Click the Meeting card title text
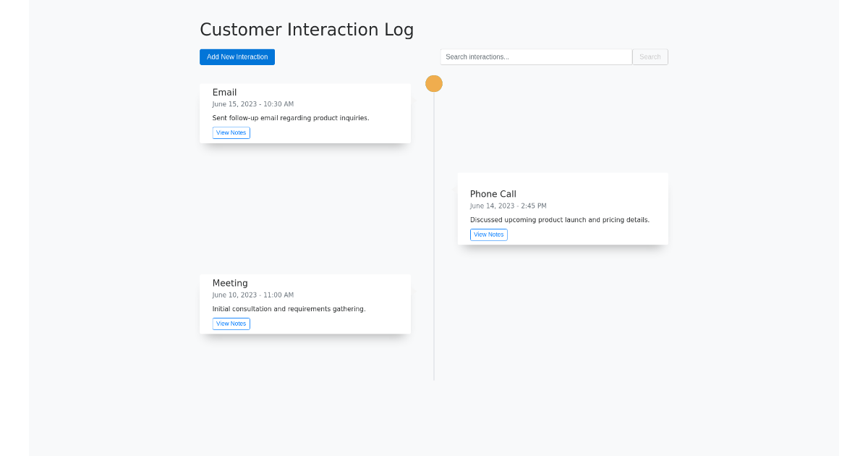This screenshot has width=868, height=456. [230, 283]
